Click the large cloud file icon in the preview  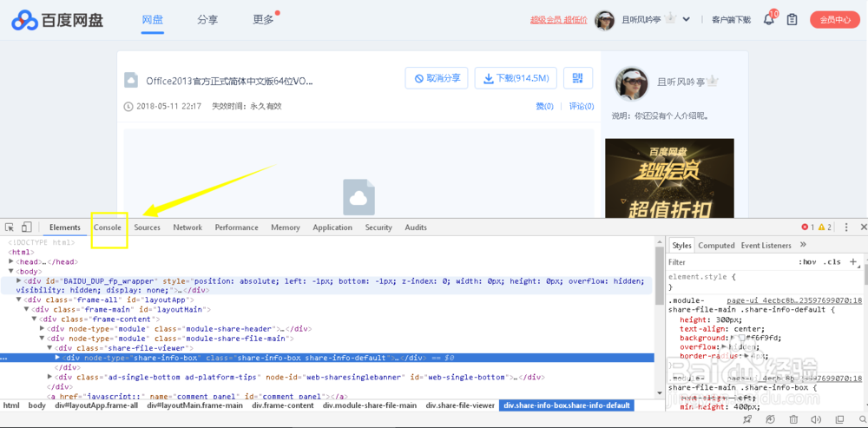coord(358,196)
